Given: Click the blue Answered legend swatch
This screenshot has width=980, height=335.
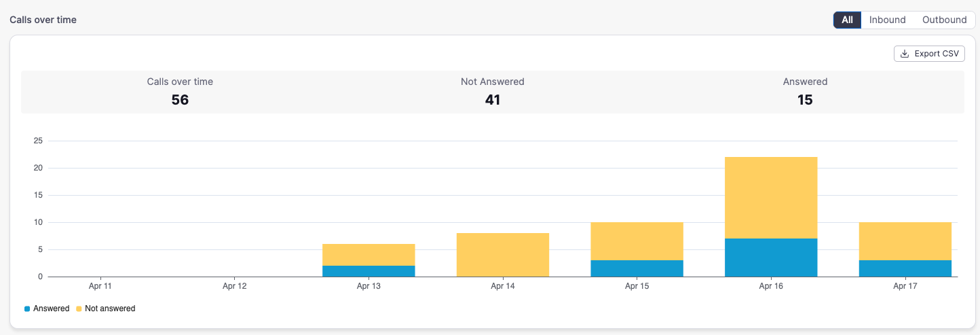Looking at the screenshot, I should pyautogui.click(x=27, y=308).
